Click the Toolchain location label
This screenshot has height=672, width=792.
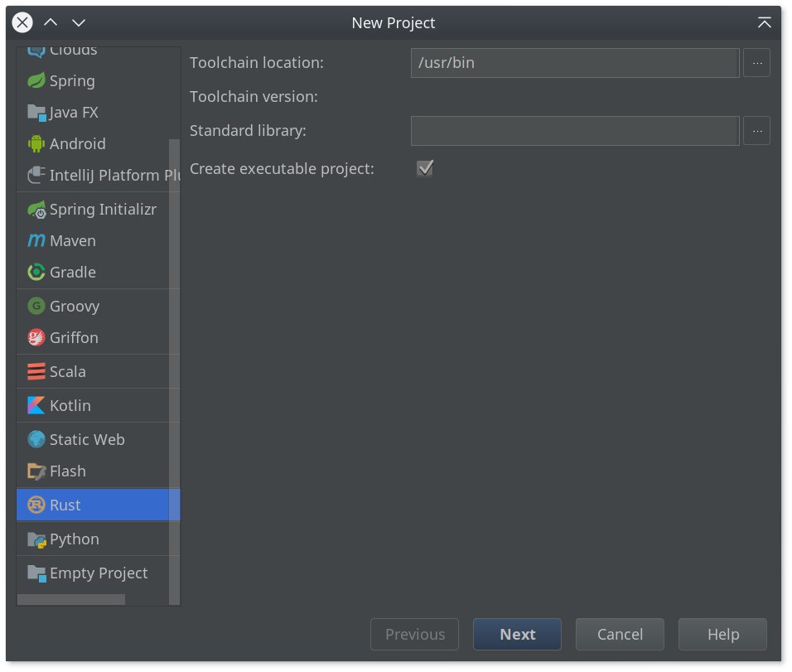point(257,63)
